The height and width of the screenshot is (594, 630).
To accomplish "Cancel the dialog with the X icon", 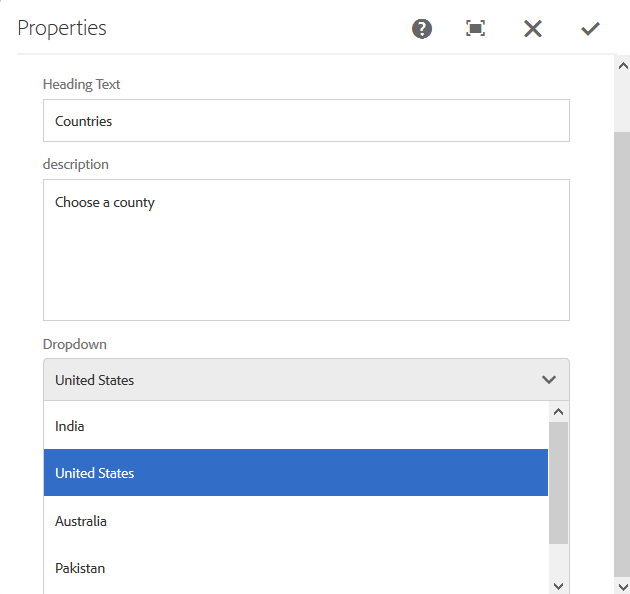I will tap(533, 28).
